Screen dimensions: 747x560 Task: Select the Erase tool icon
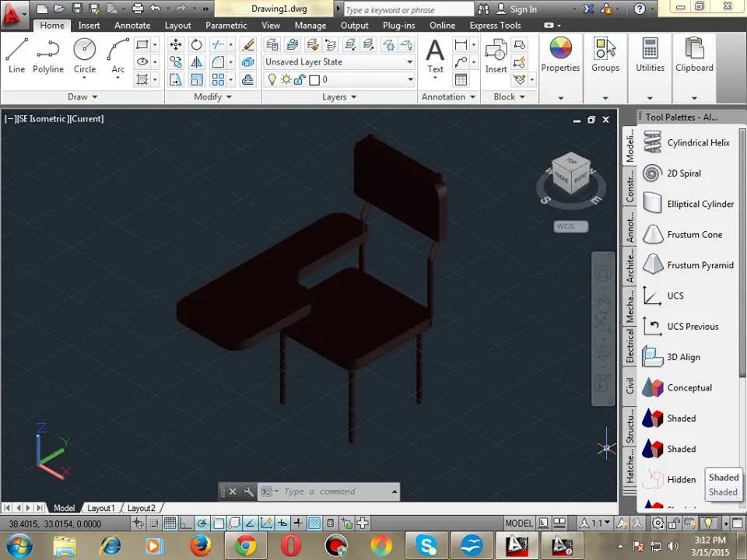[247, 45]
